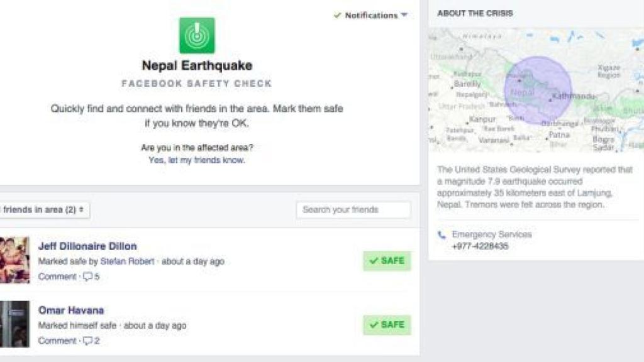Click the Stefan Robert name link

click(128, 261)
